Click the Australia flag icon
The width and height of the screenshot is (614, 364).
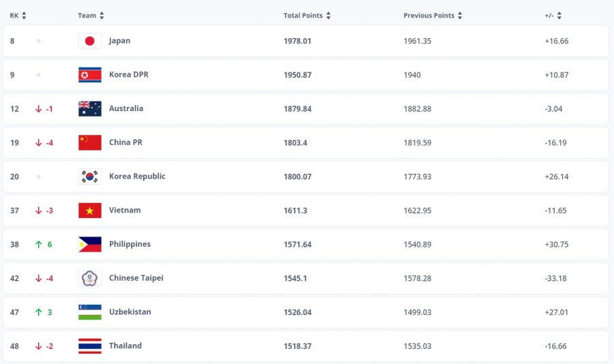click(x=89, y=108)
